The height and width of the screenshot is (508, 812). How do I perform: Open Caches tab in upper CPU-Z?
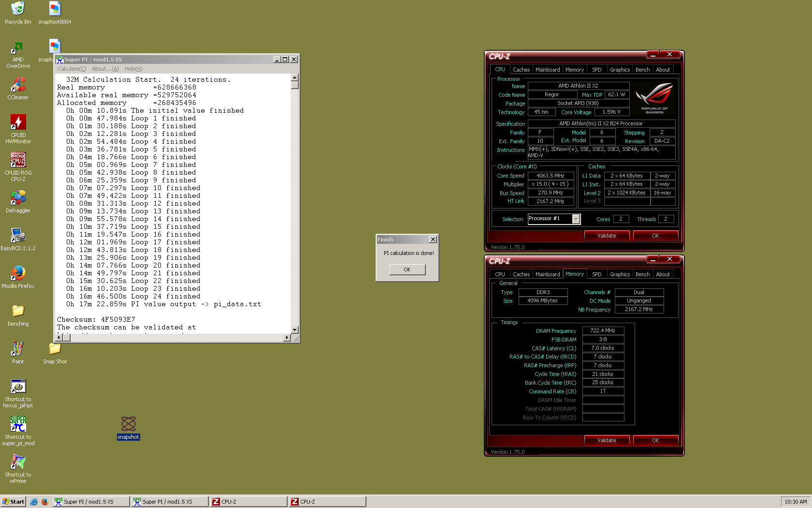click(521, 70)
